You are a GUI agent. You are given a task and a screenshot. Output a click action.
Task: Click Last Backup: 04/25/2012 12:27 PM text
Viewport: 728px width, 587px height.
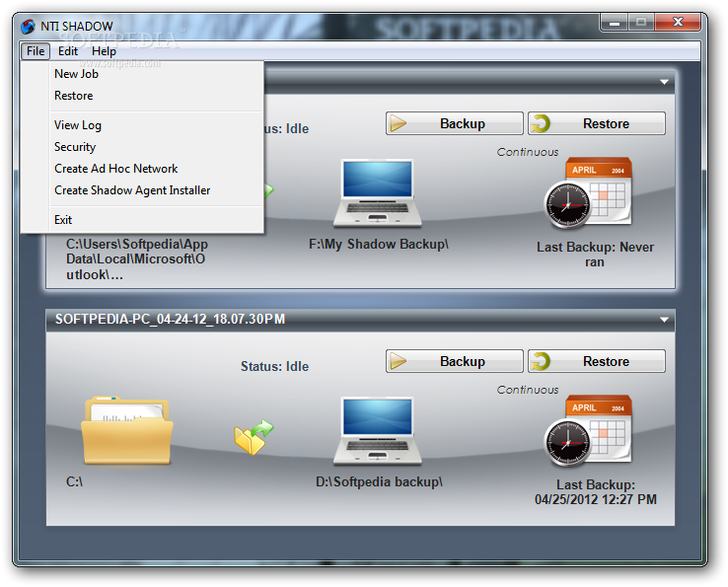[x=596, y=492]
